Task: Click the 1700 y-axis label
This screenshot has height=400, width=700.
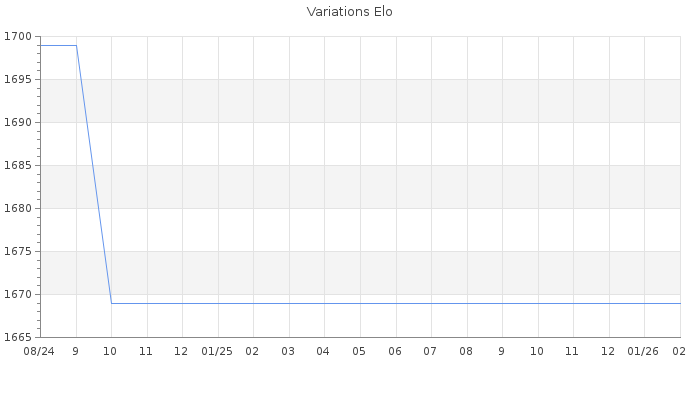Action: coord(18,37)
